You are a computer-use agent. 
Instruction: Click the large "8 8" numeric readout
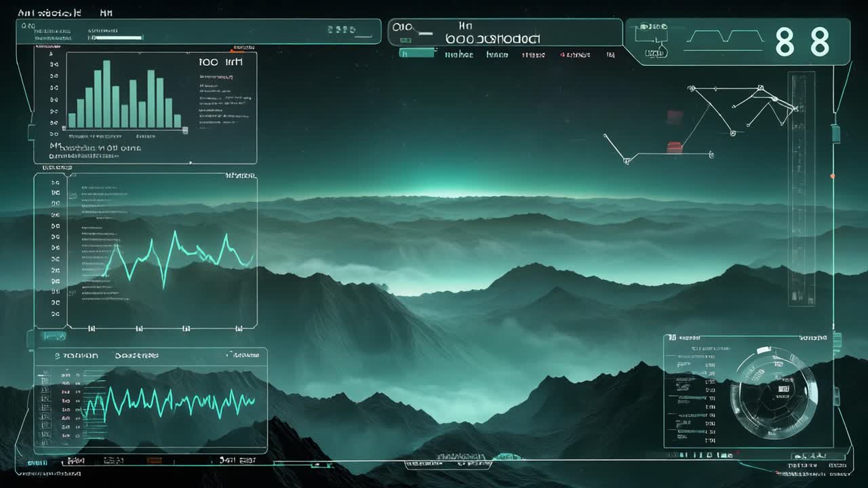click(802, 42)
